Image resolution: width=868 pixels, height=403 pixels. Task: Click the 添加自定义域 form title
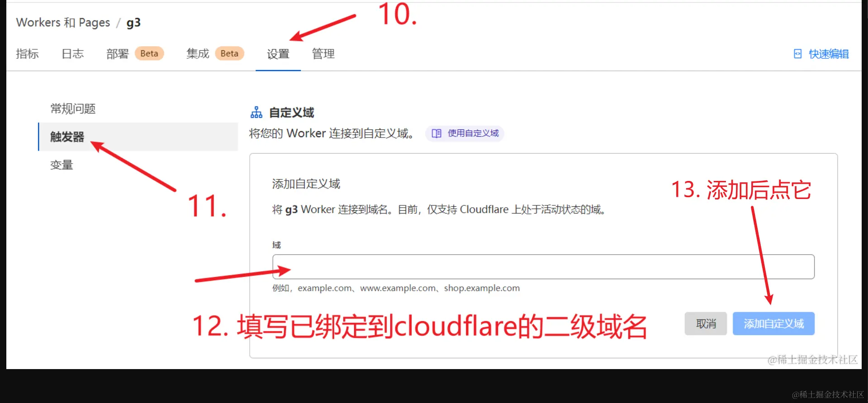coord(306,184)
